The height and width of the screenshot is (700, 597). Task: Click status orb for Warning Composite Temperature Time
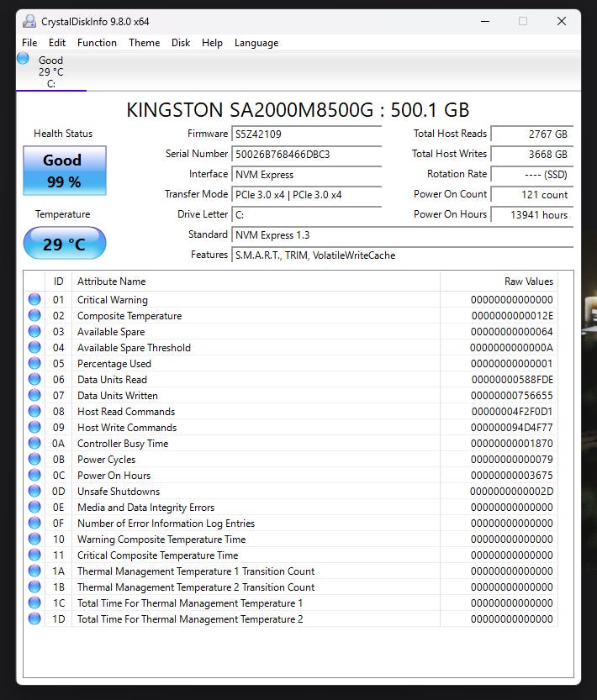point(34,539)
